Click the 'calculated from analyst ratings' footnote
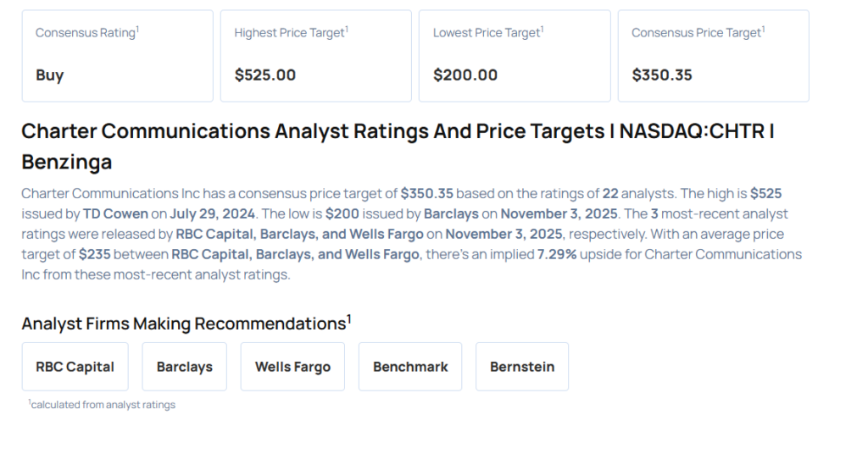The width and height of the screenshot is (868, 454). tap(102, 405)
